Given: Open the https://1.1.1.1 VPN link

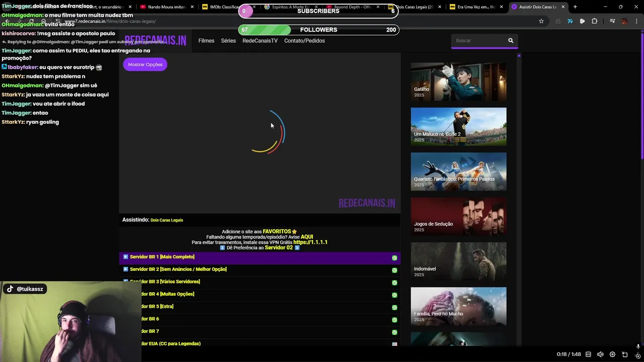Looking at the screenshot, I should click(x=310, y=242).
